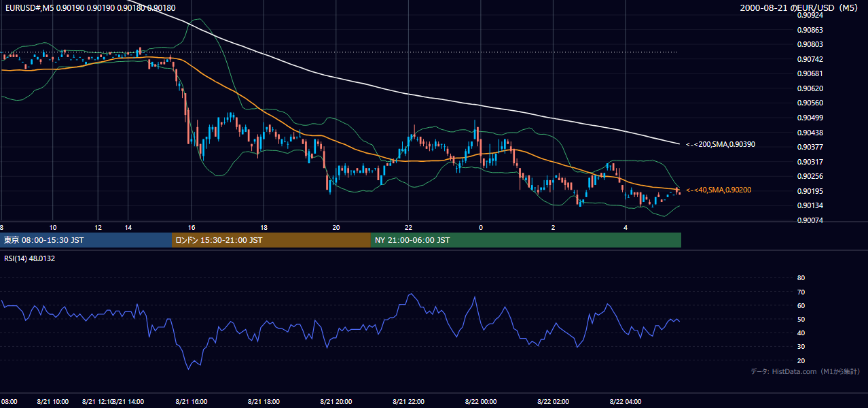Click the HistData.com data source credit
This screenshot has width=868, height=408.
805,371
